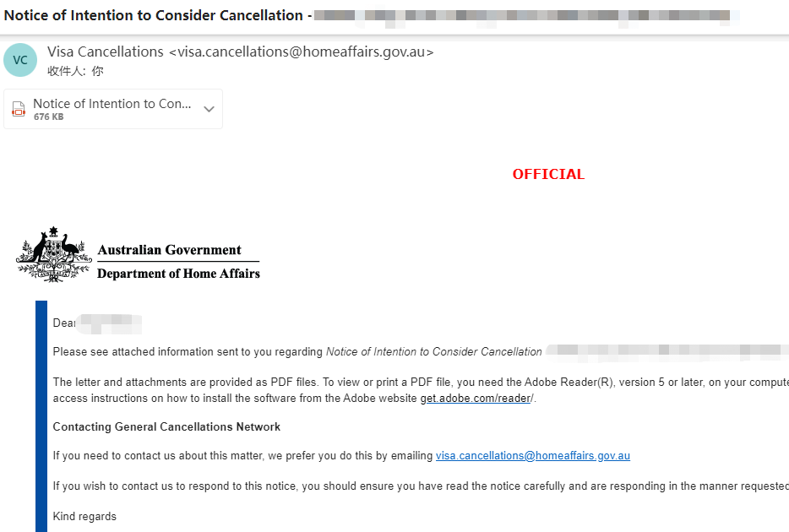Click the 676 KB attachment size label
789x532 pixels.
(x=49, y=117)
